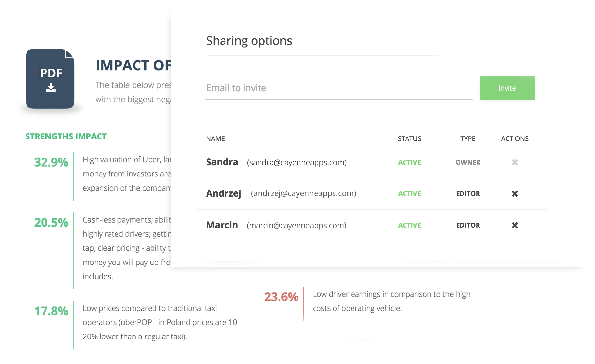Remove Andrzej from sharing list
The image size is (595, 364).
click(x=514, y=194)
